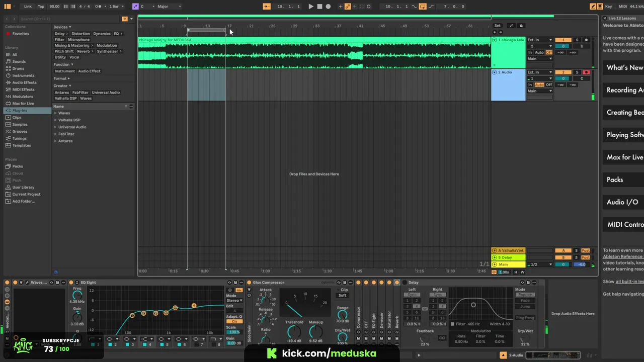The width and height of the screenshot is (644, 362).
Task: Fold the 1 chicago kole track
Action: [x=494, y=40]
